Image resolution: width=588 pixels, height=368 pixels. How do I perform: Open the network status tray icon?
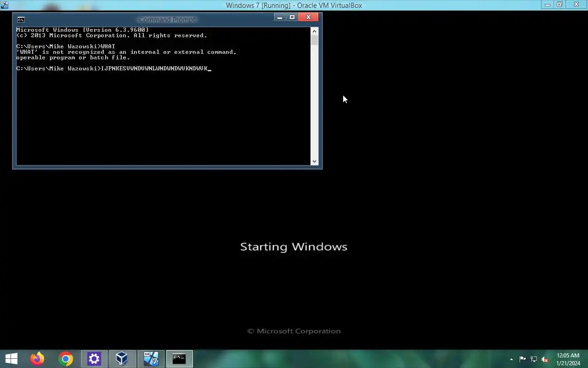534,359
